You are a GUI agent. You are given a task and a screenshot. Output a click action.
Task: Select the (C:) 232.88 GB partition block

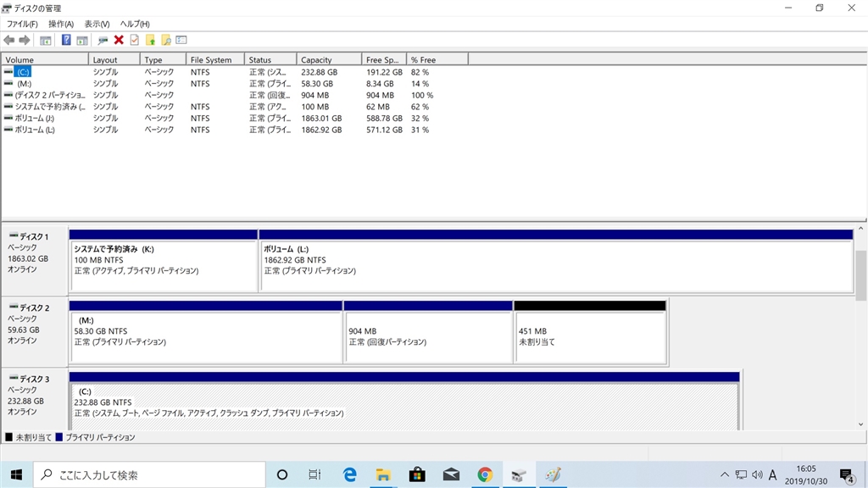(x=404, y=401)
